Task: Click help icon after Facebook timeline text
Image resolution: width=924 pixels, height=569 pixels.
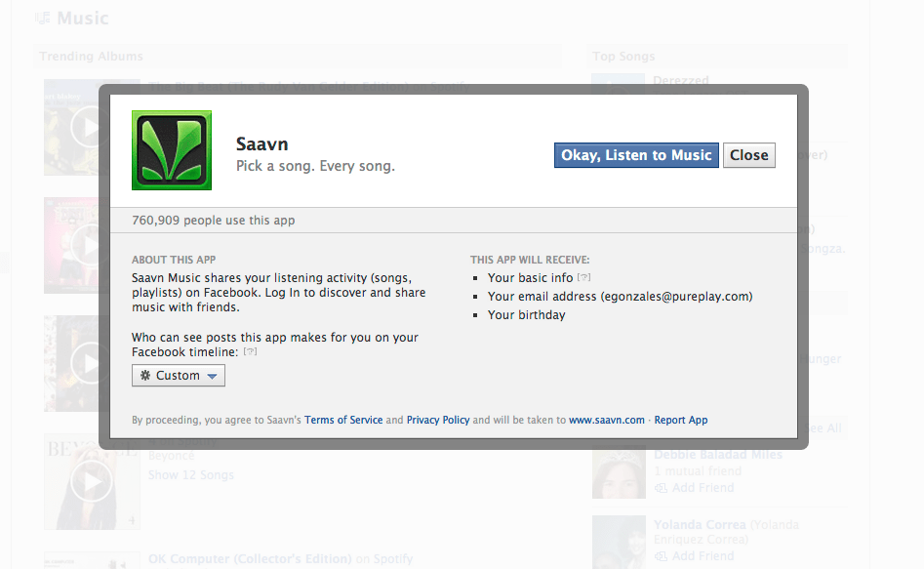Action: pyautogui.click(x=251, y=351)
